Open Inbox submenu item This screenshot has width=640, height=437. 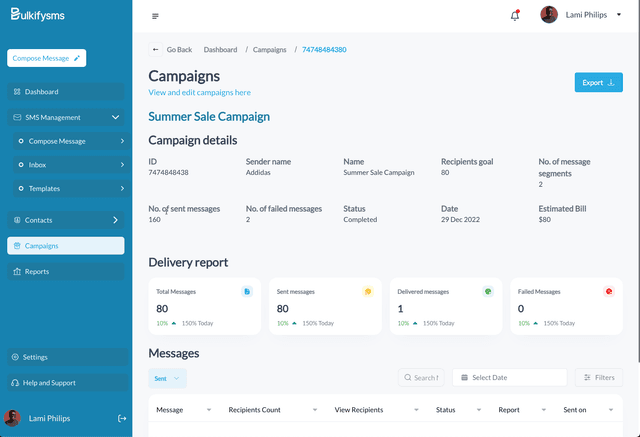(x=72, y=165)
